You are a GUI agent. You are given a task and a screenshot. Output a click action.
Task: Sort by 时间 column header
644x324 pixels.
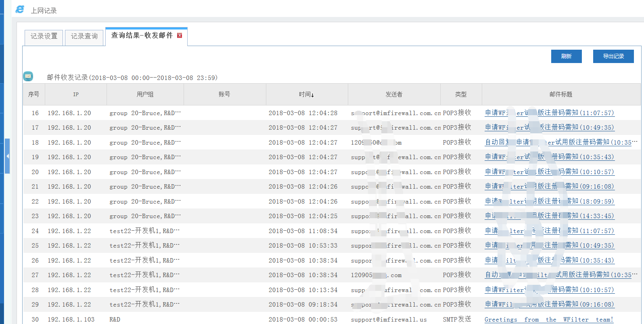306,95
